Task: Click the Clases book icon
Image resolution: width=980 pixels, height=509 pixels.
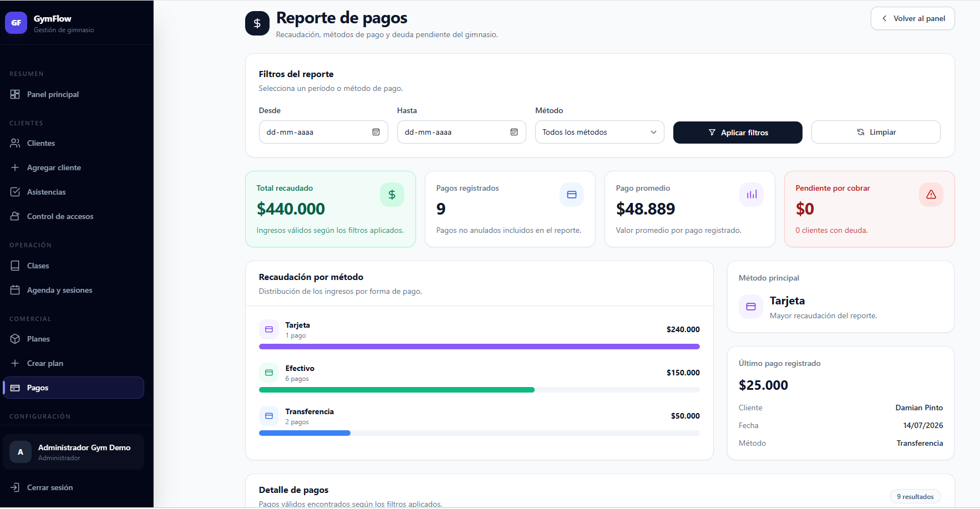Action: (x=15, y=266)
